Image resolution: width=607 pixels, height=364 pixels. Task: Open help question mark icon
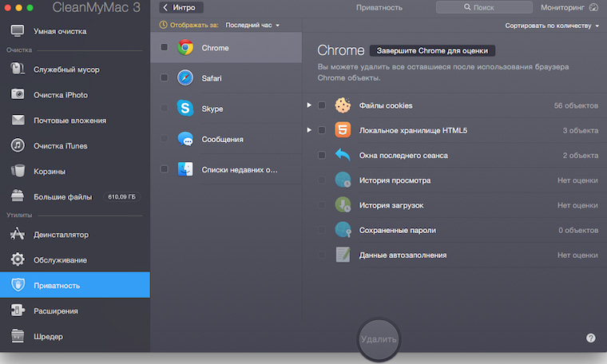click(x=590, y=338)
